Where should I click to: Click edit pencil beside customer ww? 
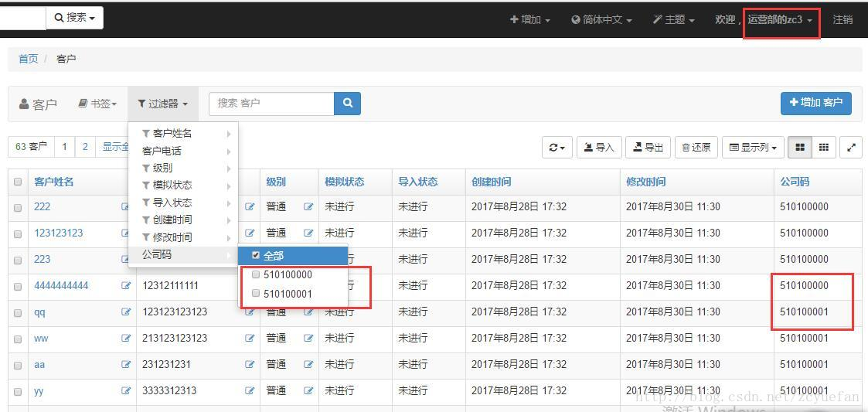(x=126, y=339)
